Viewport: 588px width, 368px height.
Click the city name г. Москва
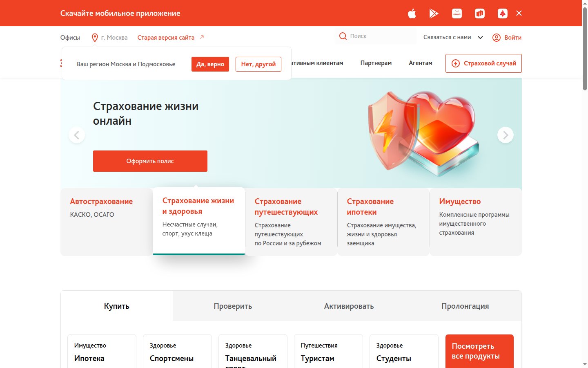coord(114,38)
